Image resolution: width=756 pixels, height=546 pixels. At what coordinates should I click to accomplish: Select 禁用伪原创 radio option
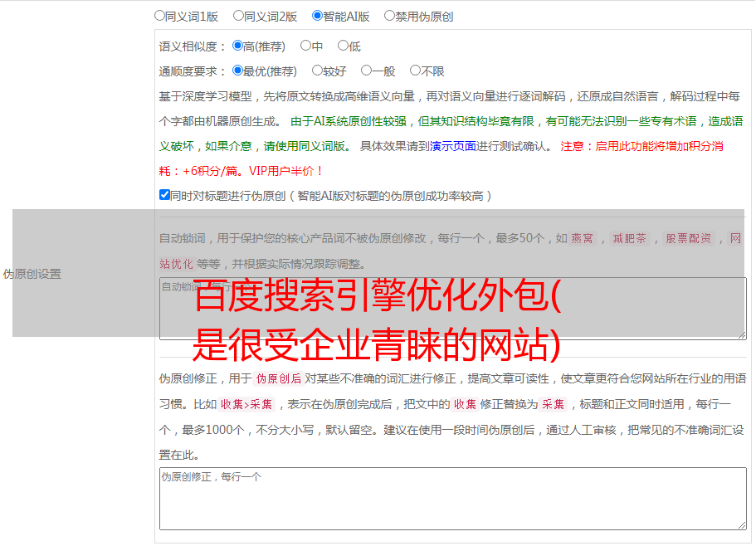(x=389, y=16)
